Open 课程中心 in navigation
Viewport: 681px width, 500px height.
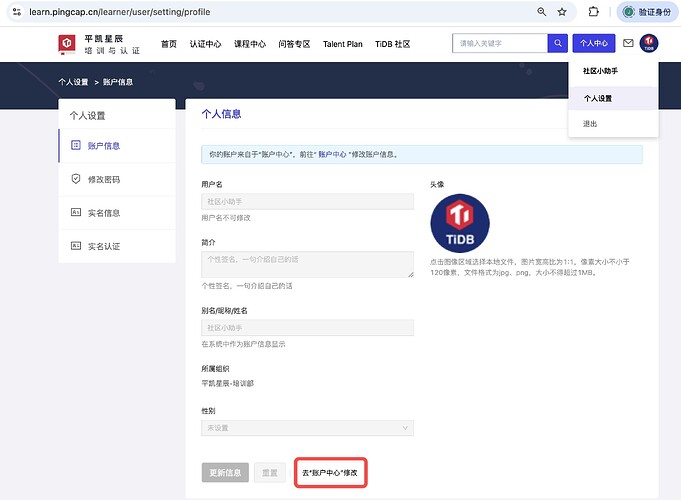[x=250, y=44]
